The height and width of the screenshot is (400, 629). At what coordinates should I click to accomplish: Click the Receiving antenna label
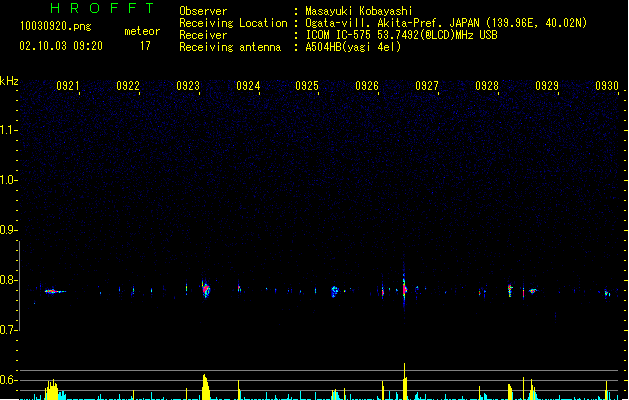pos(230,47)
